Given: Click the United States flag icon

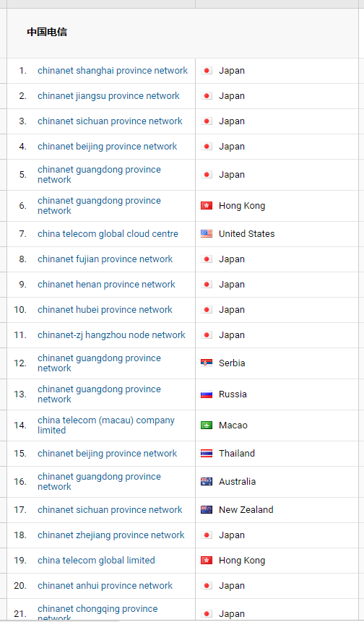Looking at the screenshot, I should click(x=207, y=233).
